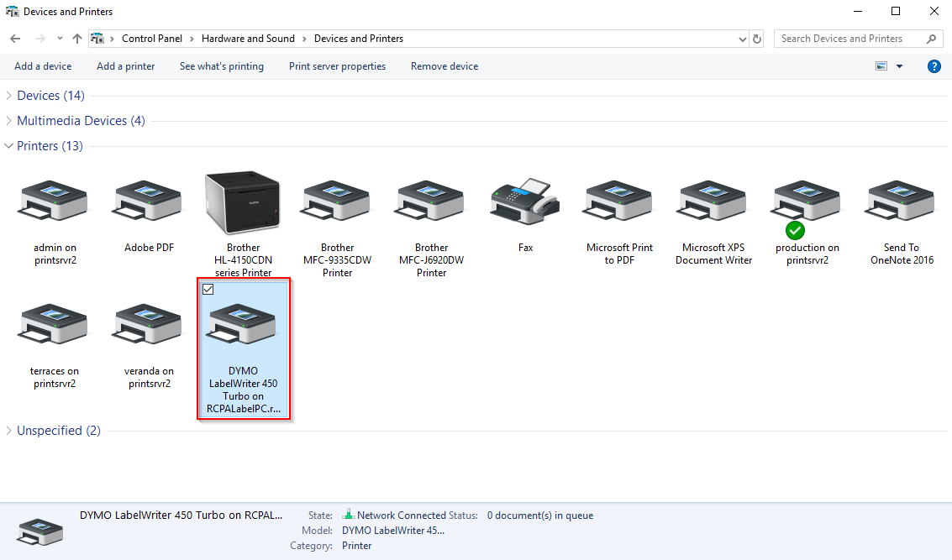Image resolution: width=952 pixels, height=560 pixels.
Task: Click the Change your view icon
Action: pos(881,66)
